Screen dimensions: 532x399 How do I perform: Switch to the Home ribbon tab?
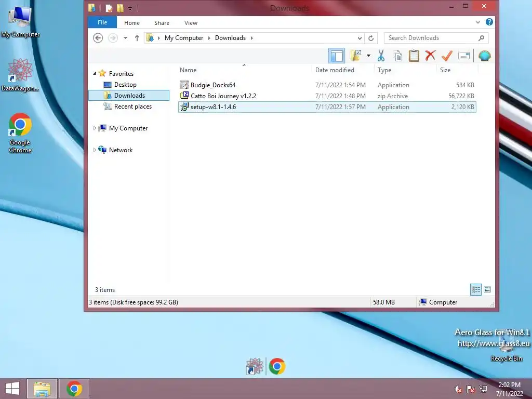[x=132, y=23]
